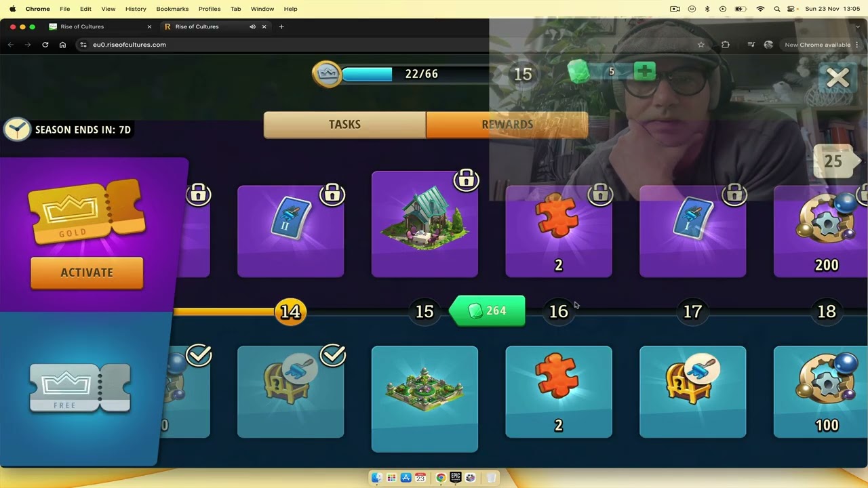Click the address bar URL
Screen dimensions: 868x488
(x=130, y=45)
